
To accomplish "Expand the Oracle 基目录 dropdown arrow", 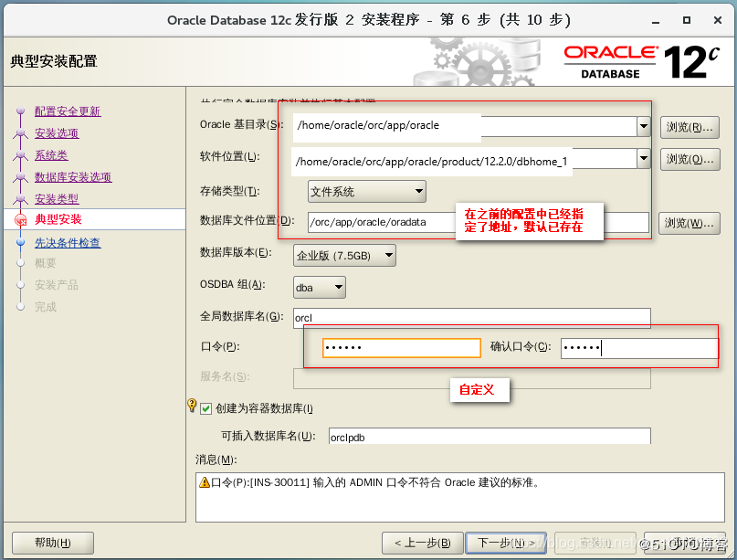I will coord(644,126).
